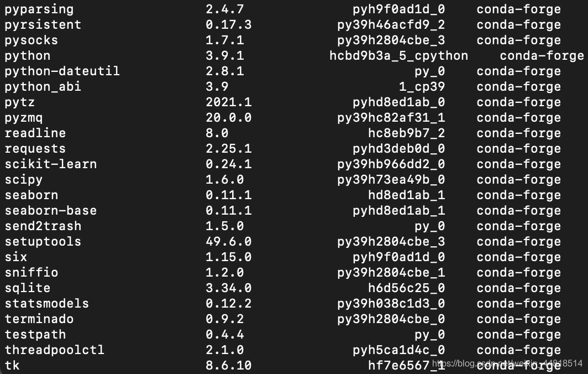Viewport: 588px width, 374px height.
Task: Click the pyparsing package name
Action: 39,9
